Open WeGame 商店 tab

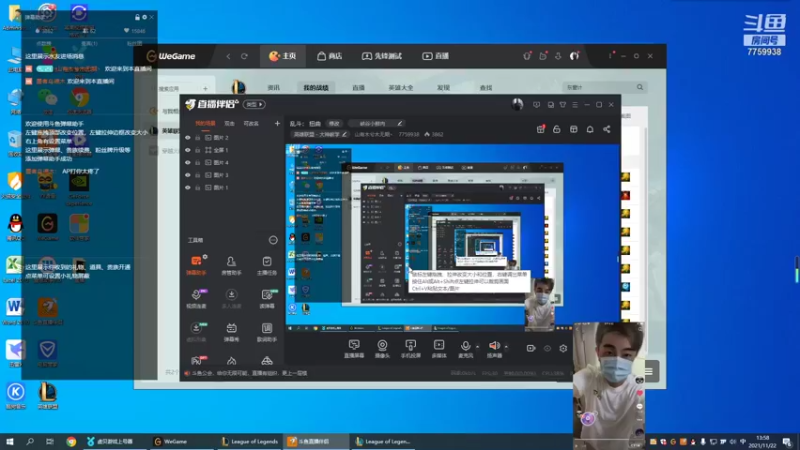click(x=330, y=56)
